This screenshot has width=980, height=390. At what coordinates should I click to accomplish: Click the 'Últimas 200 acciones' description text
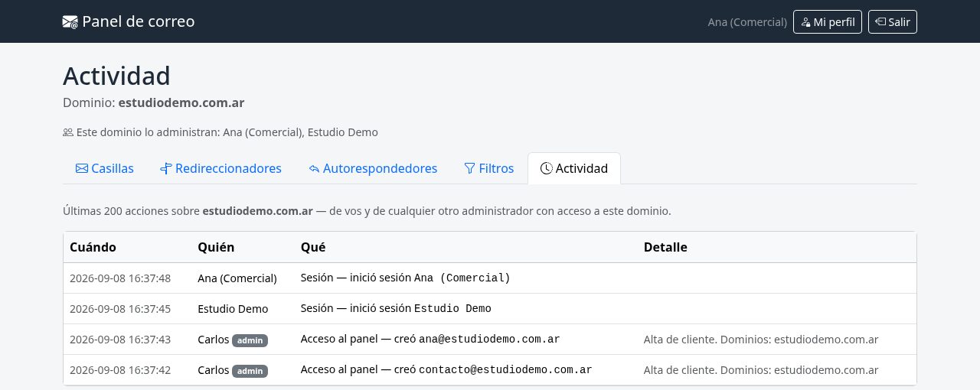click(x=367, y=211)
